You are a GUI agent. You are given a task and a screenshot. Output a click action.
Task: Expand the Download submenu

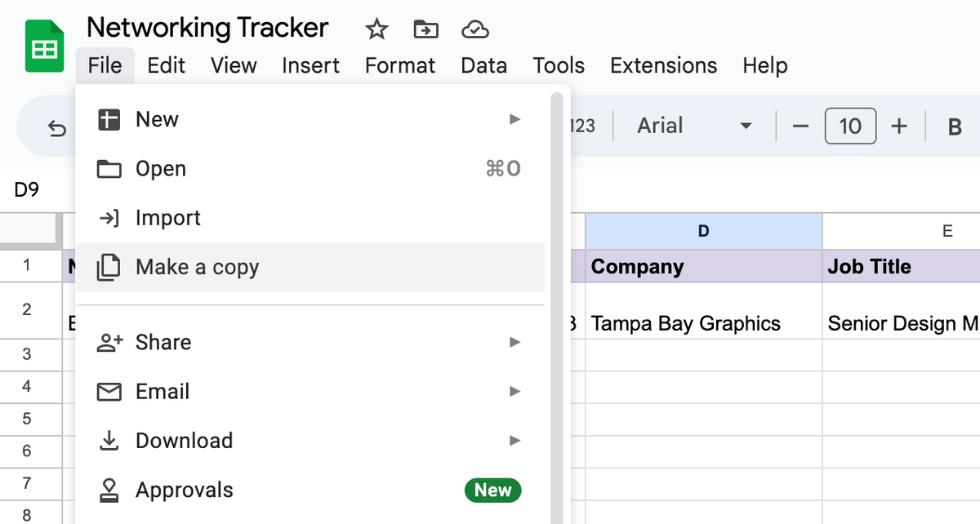[x=310, y=441]
